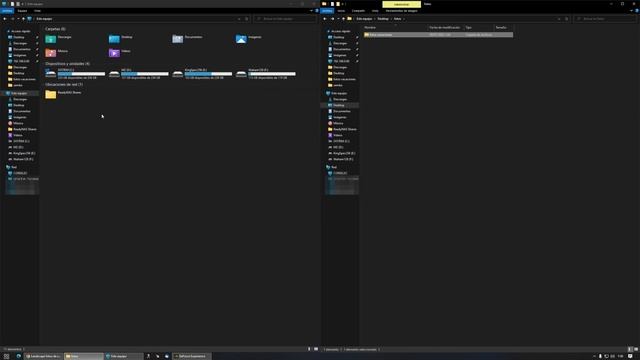Select the E: drive icon in left window
The width and height of the screenshot is (640, 360).
click(178, 74)
